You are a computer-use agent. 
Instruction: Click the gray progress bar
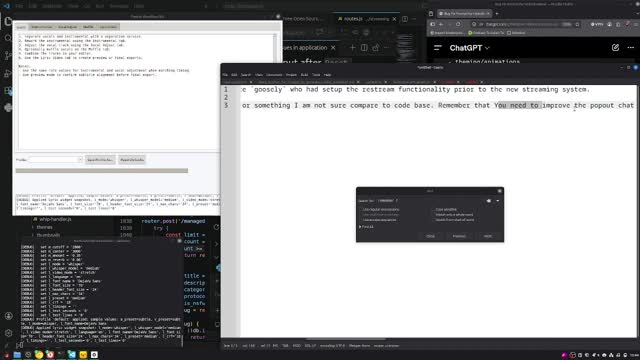pyautogui.click(x=102, y=171)
